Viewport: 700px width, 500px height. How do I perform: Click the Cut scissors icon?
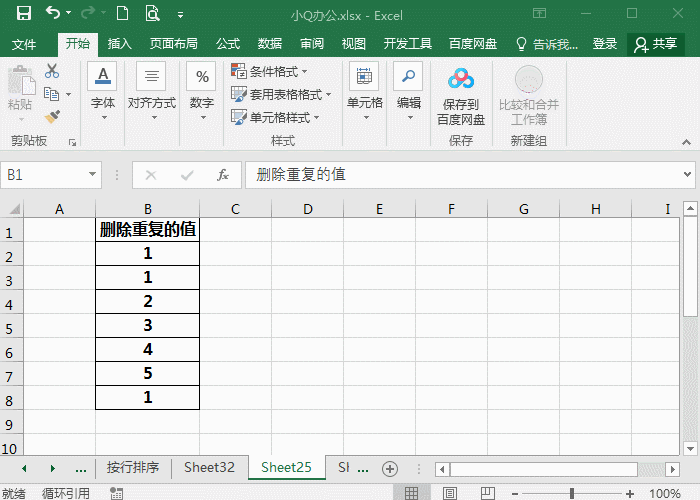coord(52,71)
